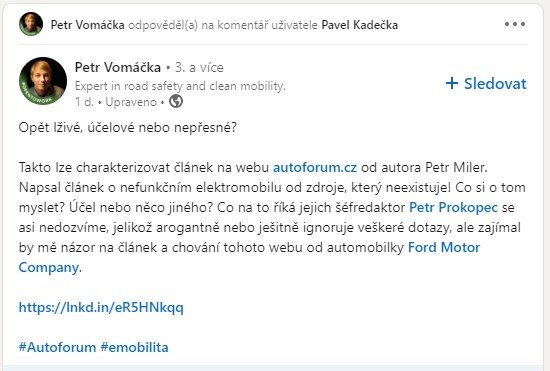Open the three-dots post options menu
Image resolution: width=550 pixels, height=371 pixels.
tap(515, 24)
